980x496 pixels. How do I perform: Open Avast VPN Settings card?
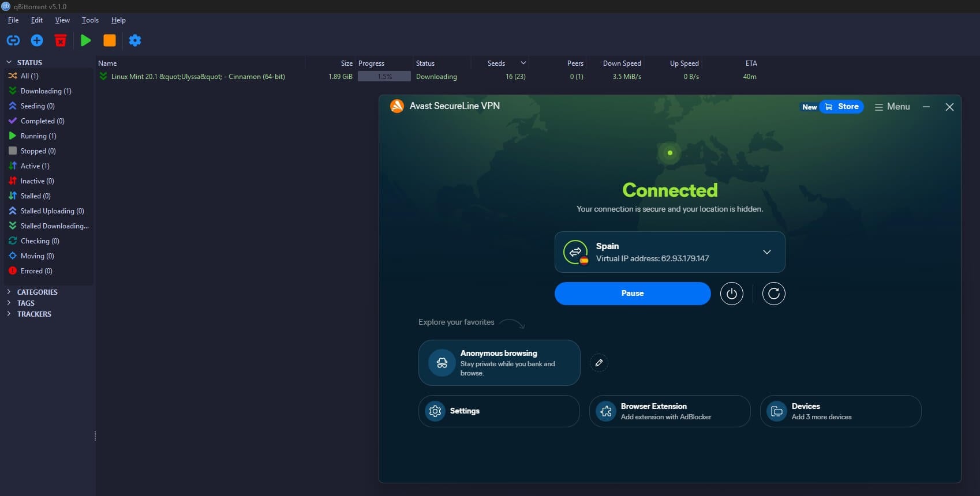[x=499, y=411]
